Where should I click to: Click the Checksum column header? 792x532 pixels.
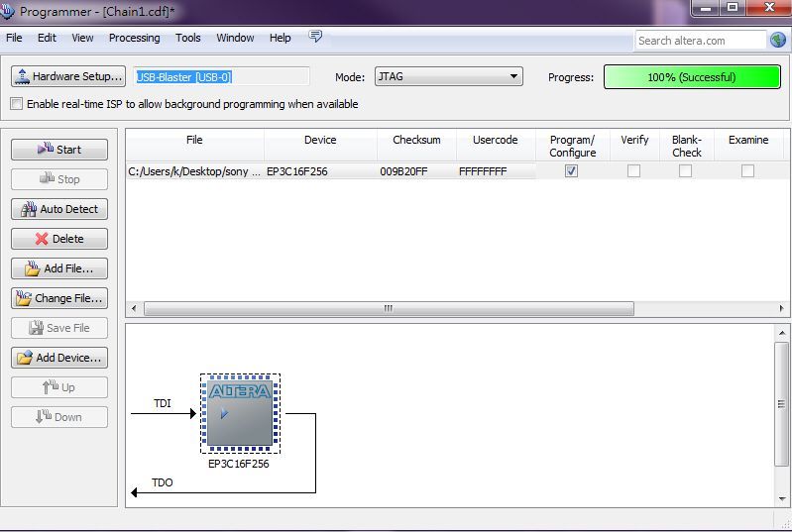(416, 146)
